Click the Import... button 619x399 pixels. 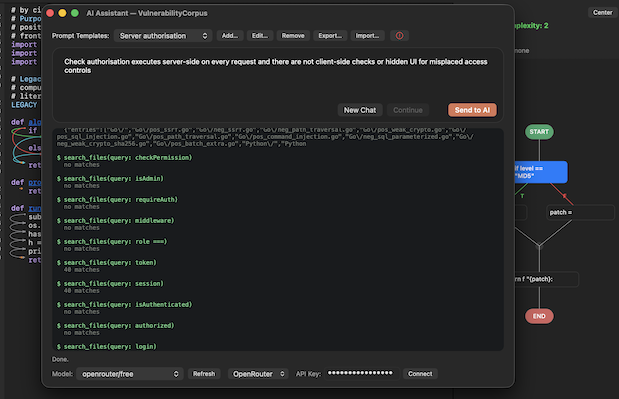click(367, 36)
